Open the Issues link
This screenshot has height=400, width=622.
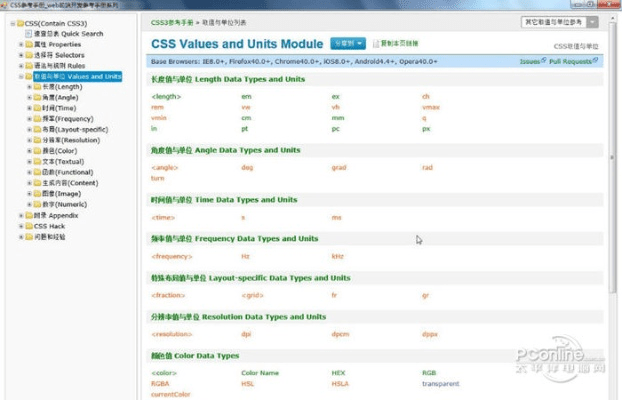pyautogui.click(x=530, y=61)
